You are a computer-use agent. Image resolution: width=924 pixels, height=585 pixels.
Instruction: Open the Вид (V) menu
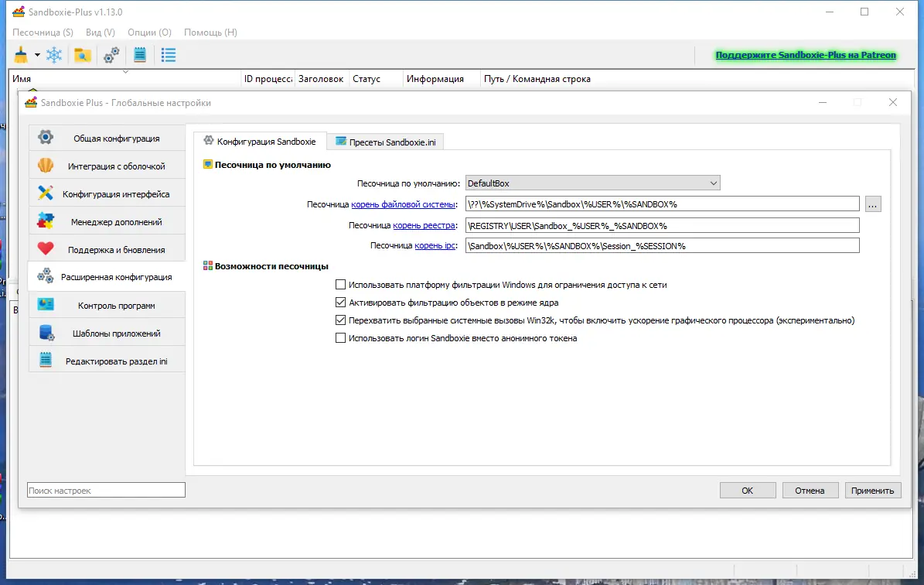coord(101,32)
